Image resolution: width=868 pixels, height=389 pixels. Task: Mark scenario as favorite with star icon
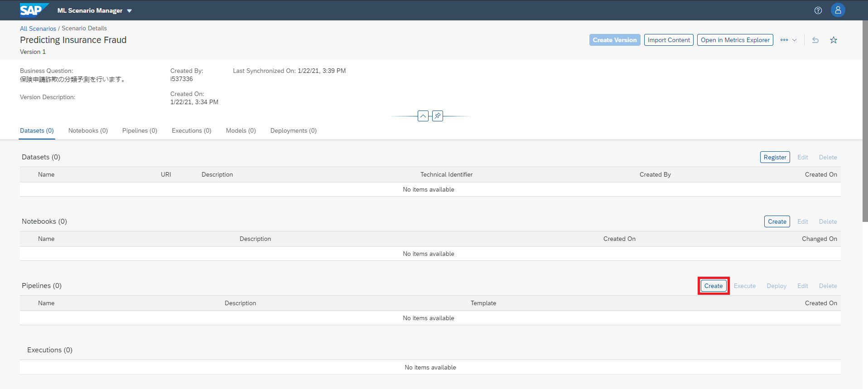[x=833, y=40]
